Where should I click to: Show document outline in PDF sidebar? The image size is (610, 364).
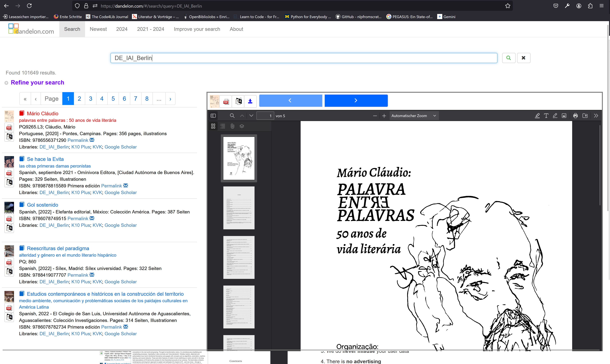point(223,126)
